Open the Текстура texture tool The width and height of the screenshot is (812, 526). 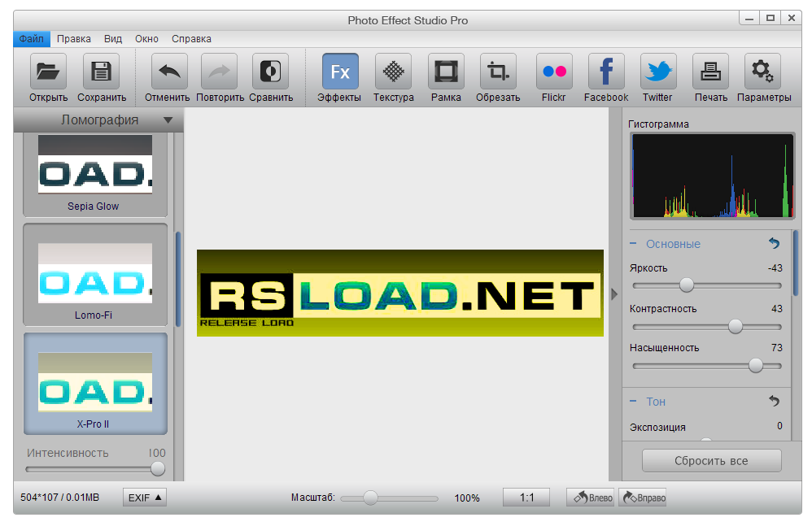(x=393, y=72)
